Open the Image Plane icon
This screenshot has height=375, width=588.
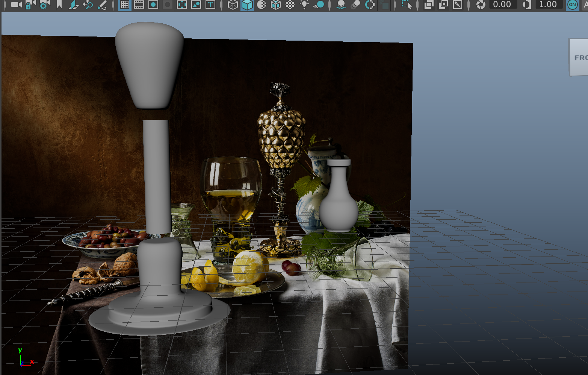[73, 5]
